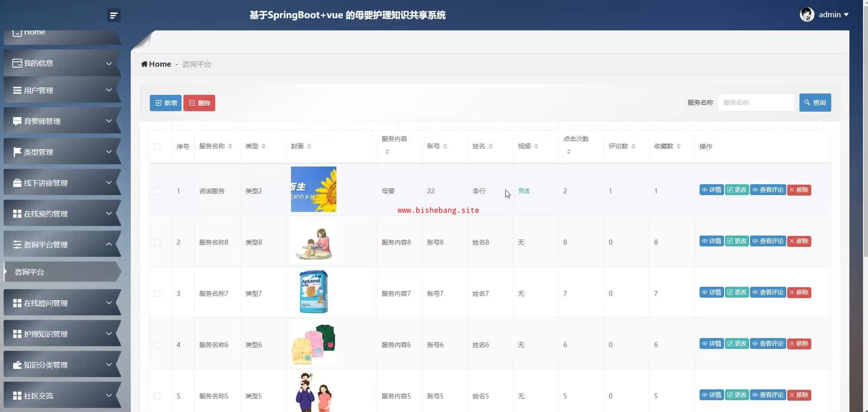Image resolution: width=868 pixels, height=412 pixels.
Task: Click the 在线提问管理 grid icon
Action: coord(17,303)
